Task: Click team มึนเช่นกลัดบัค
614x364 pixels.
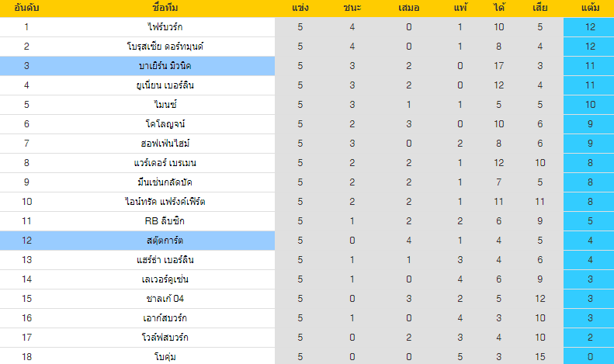Action: pos(165,182)
